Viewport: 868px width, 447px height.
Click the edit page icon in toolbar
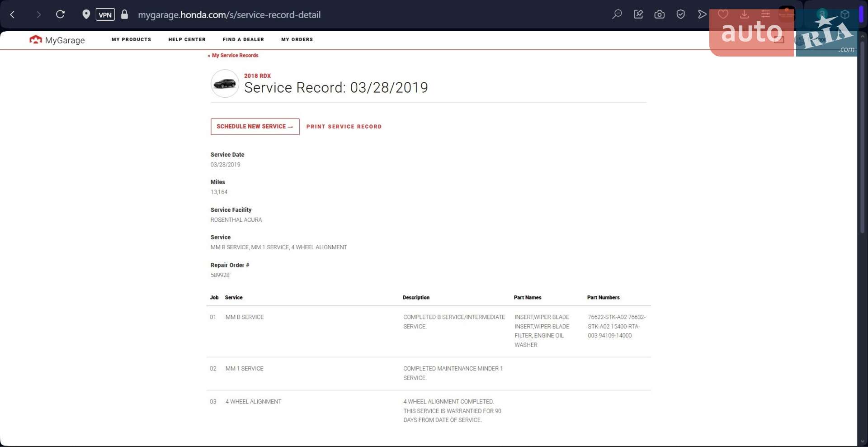(x=638, y=14)
